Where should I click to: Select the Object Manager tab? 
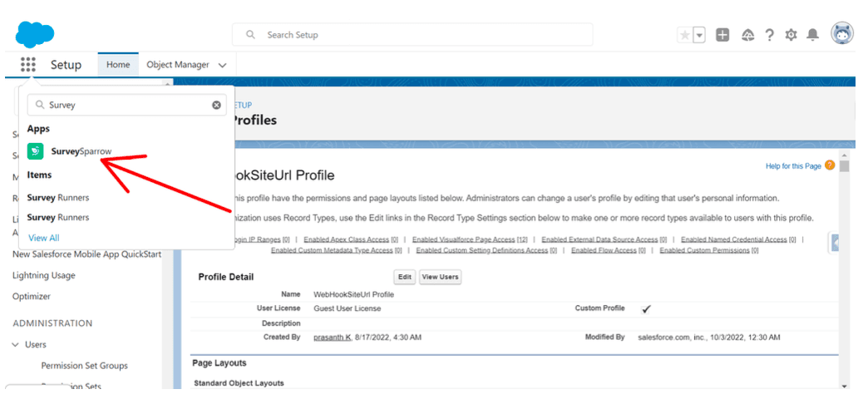click(177, 65)
